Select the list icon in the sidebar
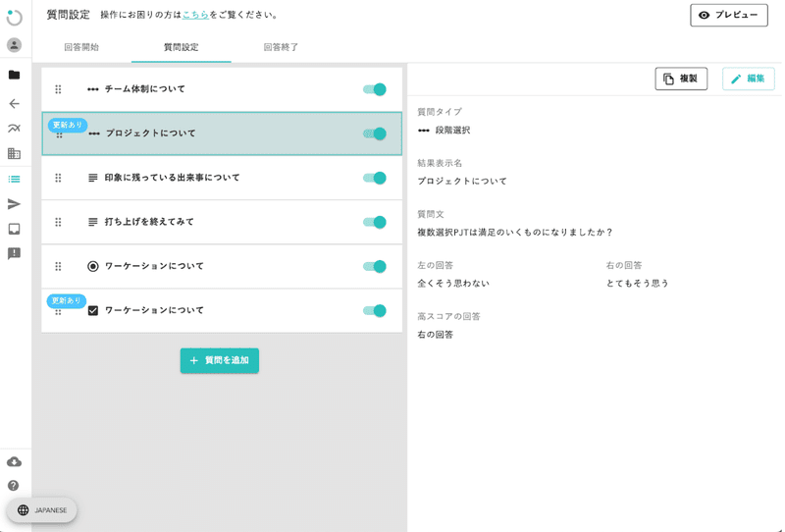785x532 pixels. click(x=14, y=179)
